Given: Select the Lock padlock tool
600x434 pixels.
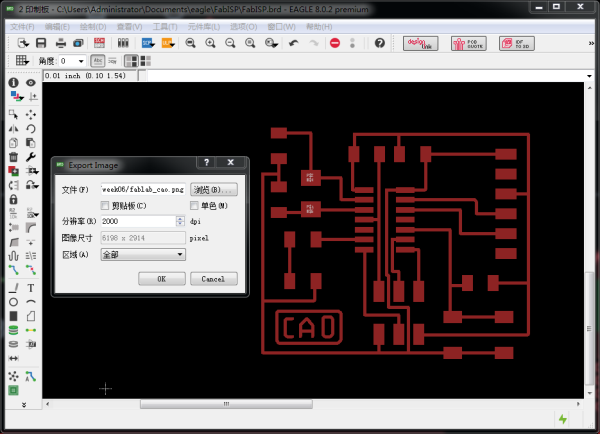Looking at the screenshot, I should point(13,199).
